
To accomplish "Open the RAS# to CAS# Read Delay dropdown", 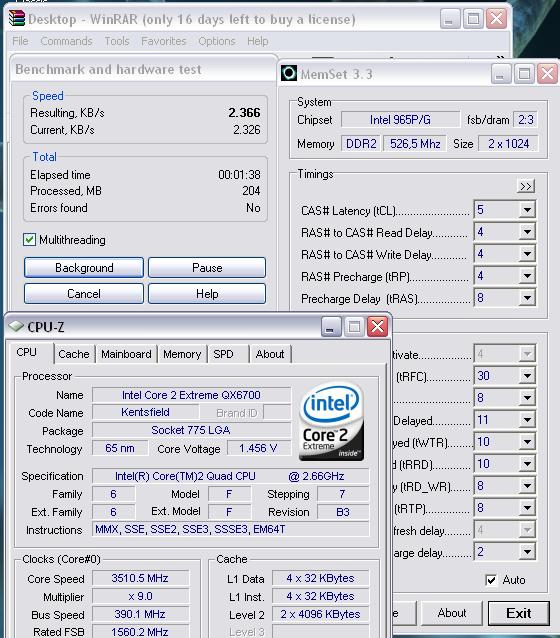I will (527, 232).
